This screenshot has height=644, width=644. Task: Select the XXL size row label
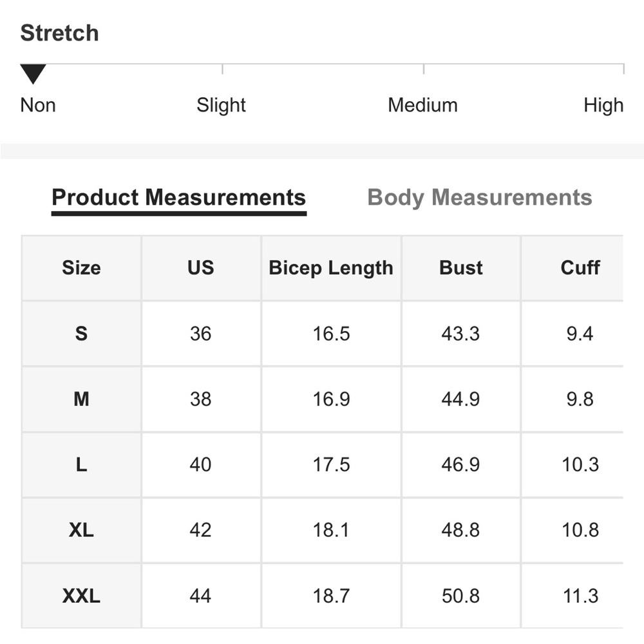click(81, 596)
